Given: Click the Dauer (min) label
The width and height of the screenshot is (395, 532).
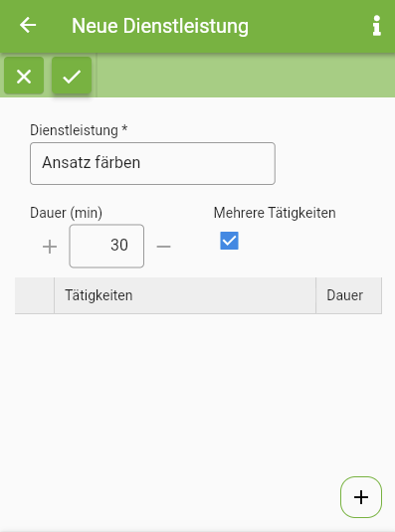Looking at the screenshot, I should [67, 213].
